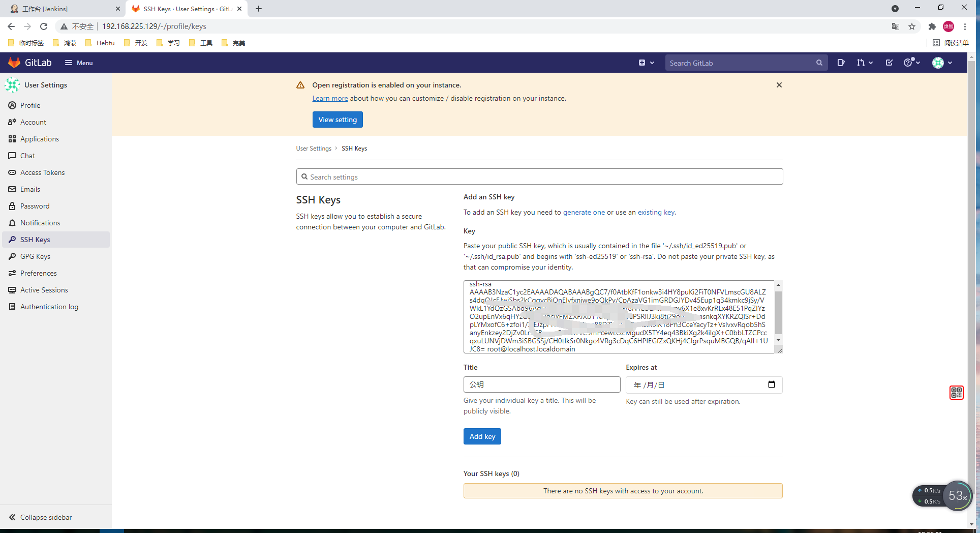Click the search magnifier icon in navbar

(x=819, y=63)
